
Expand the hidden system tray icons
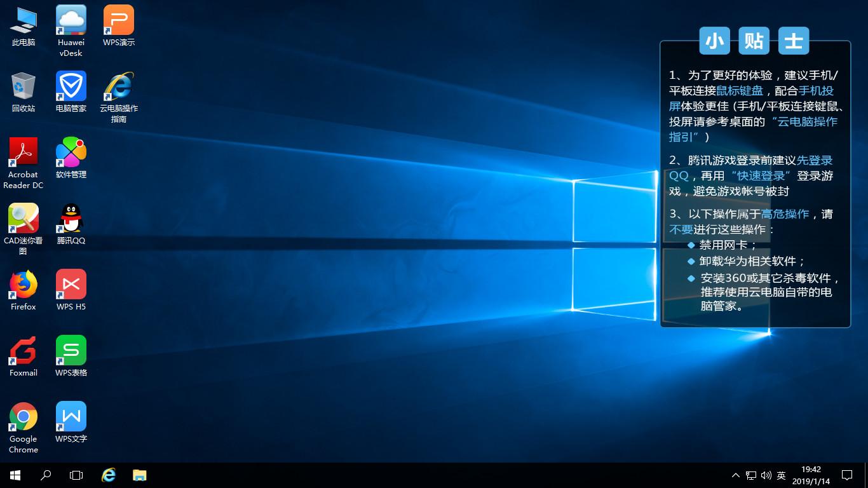tap(736, 475)
